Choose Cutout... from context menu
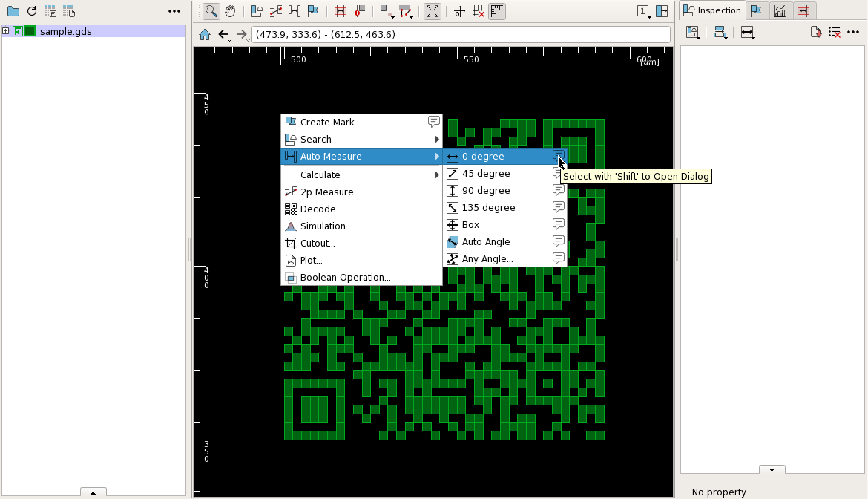Screen dimensions: 868x499 coord(362,243)
